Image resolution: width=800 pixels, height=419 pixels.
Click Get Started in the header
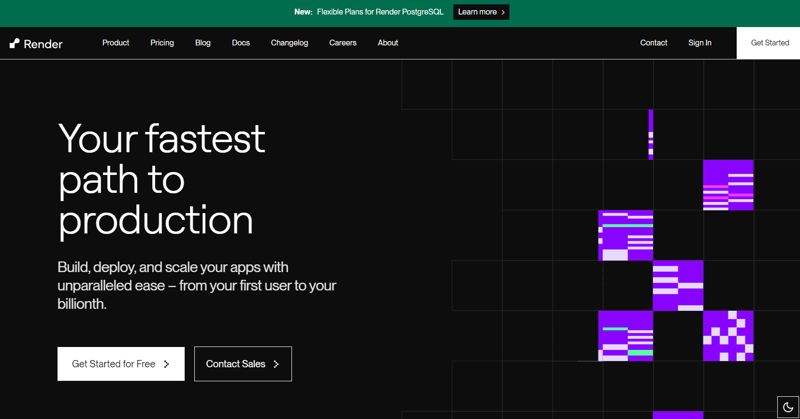768,43
